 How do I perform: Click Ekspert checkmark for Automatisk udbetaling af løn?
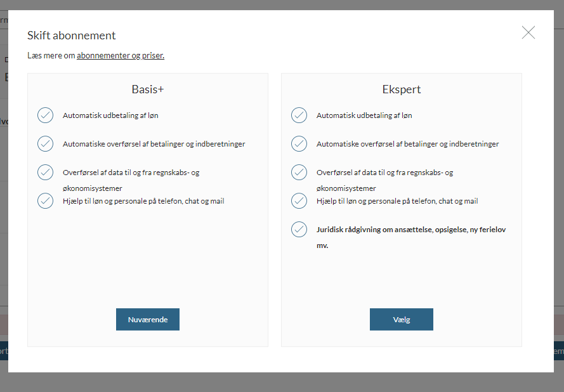pyautogui.click(x=299, y=115)
